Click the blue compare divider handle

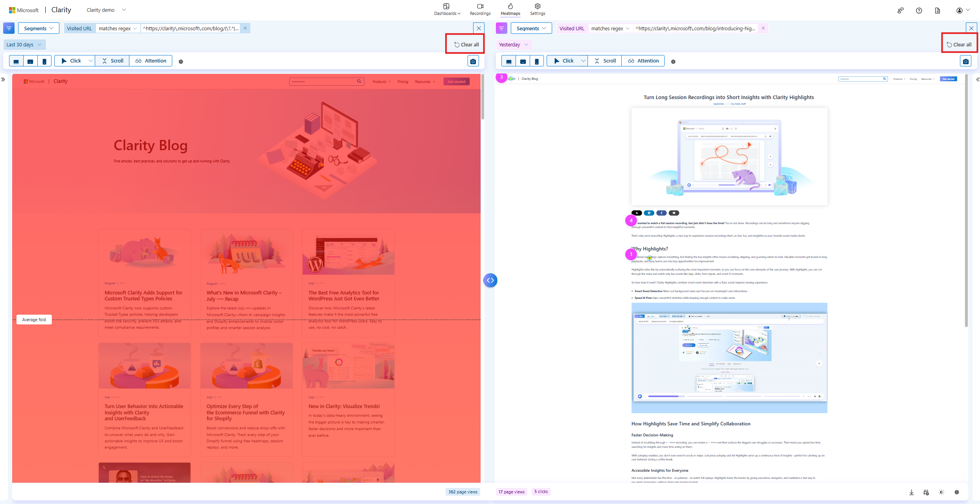[490, 280]
